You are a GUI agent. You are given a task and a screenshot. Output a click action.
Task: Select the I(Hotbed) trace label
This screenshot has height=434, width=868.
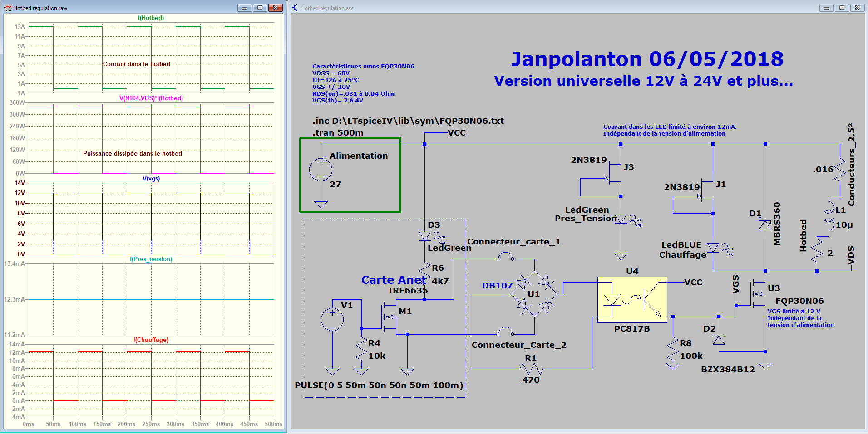click(151, 18)
